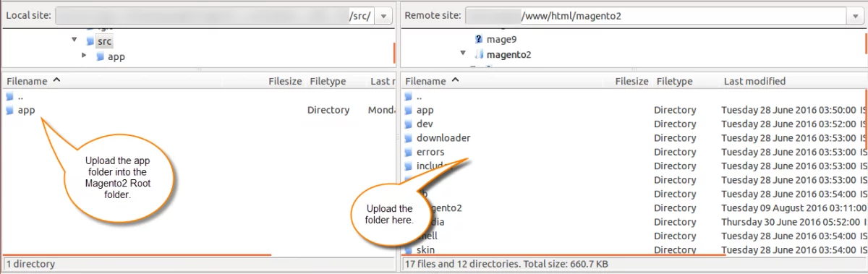Click the '1 directory' local status text
This screenshot has width=868, height=274.
click(x=30, y=265)
